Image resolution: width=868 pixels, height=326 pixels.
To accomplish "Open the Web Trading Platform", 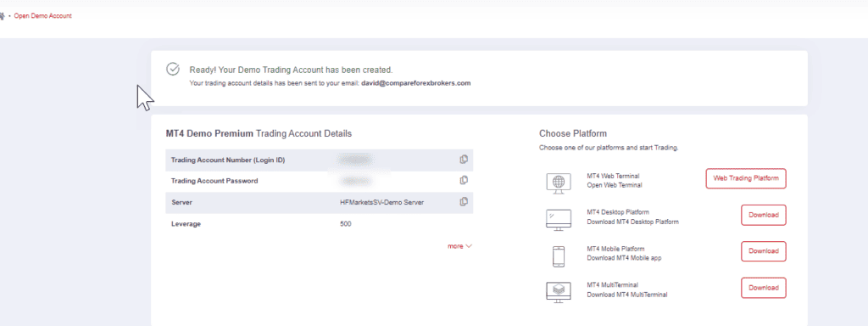I will tap(746, 178).
